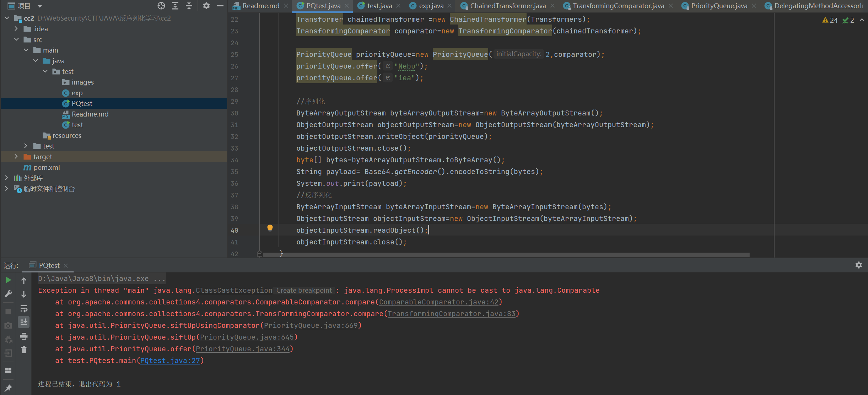This screenshot has width=868, height=395.
Task: Click the lightbulb intention icon on line 40
Action: 270,228
